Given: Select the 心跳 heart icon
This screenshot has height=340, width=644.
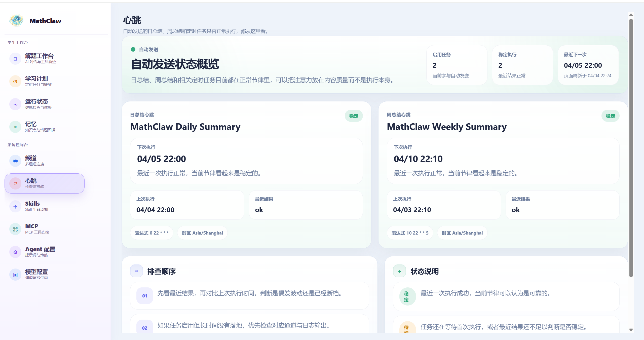Looking at the screenshot, I should (x=15, y=183).
